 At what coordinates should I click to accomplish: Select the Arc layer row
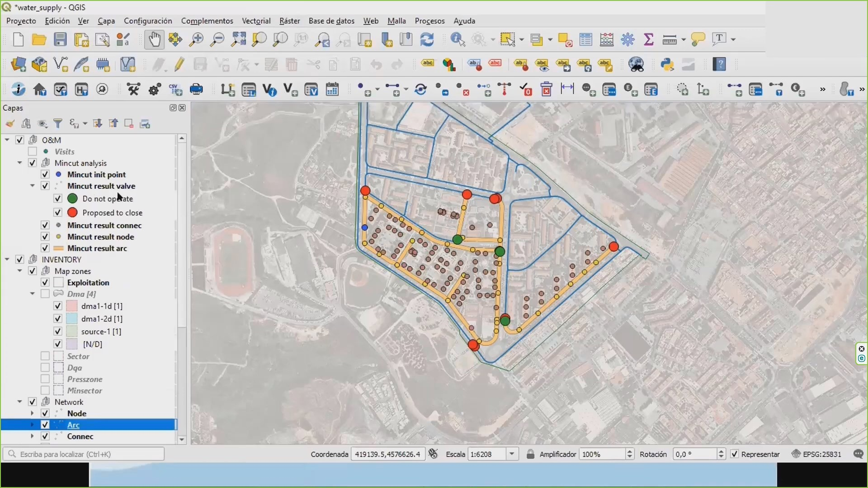click(89, 425)
